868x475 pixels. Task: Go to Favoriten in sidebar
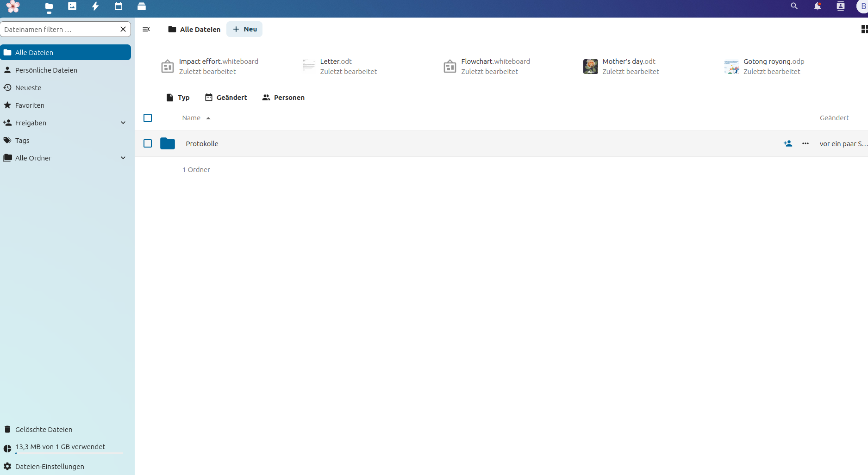coord(30,105)
